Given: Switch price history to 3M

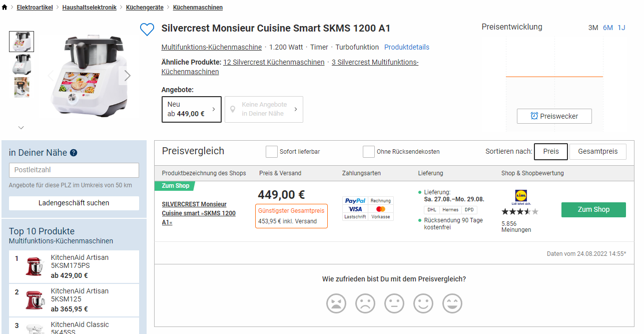Looking at the screenshot, I should 593,28.
